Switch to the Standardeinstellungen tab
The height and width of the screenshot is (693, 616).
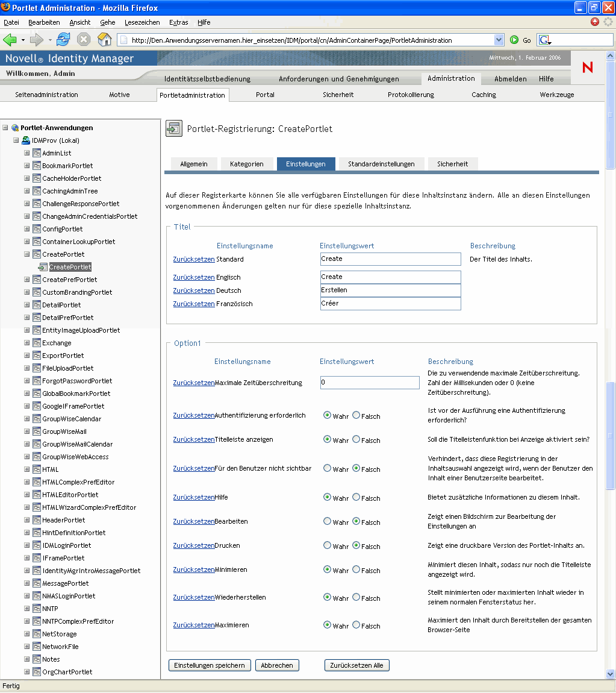(x=382, y=164)
